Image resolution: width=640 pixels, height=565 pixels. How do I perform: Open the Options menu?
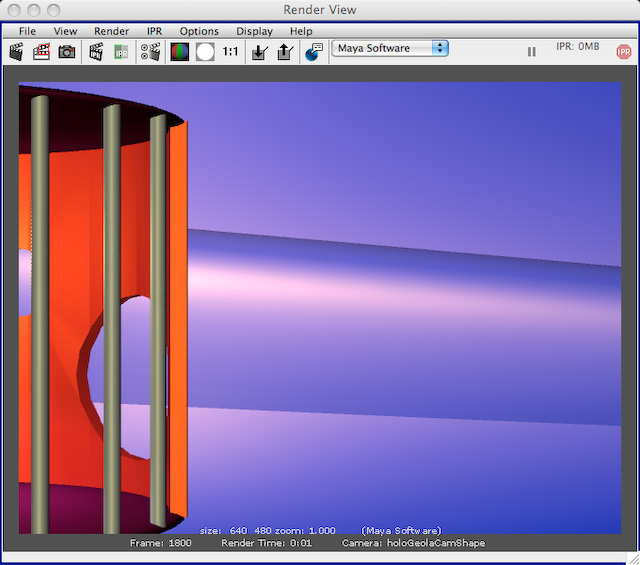(199, 31)
